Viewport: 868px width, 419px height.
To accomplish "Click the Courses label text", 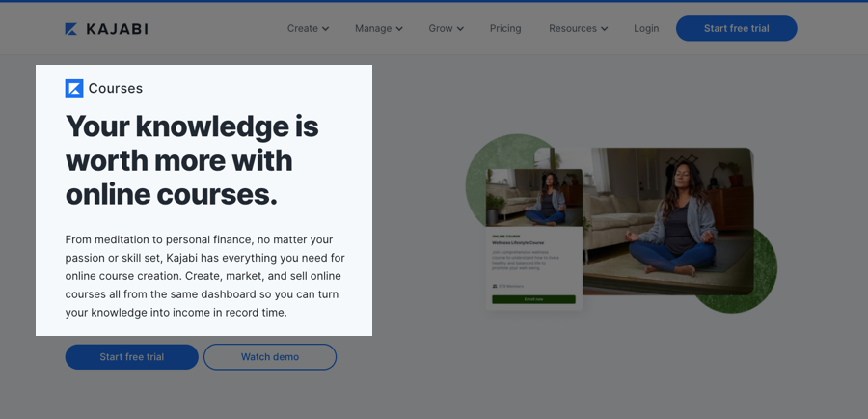I will coord(116,88).
